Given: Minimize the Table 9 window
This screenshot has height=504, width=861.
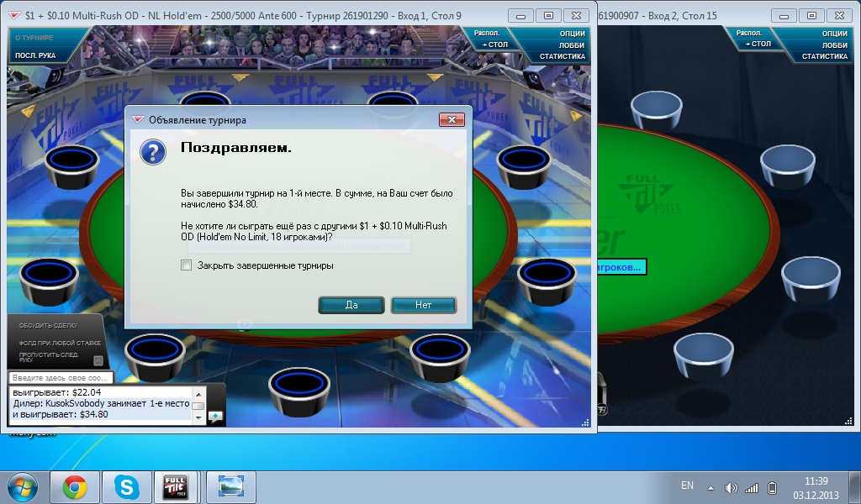Looking at the screenshot, I should pos(520,16).
